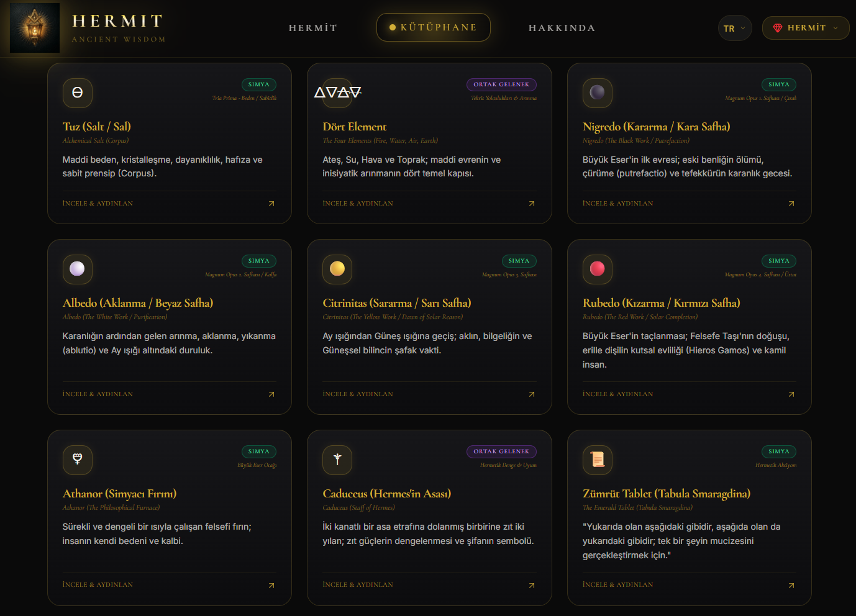Click the Hermit lantern logo
Image resolution: width=856 pixels, height=616 pixels.
click(35, 28)
